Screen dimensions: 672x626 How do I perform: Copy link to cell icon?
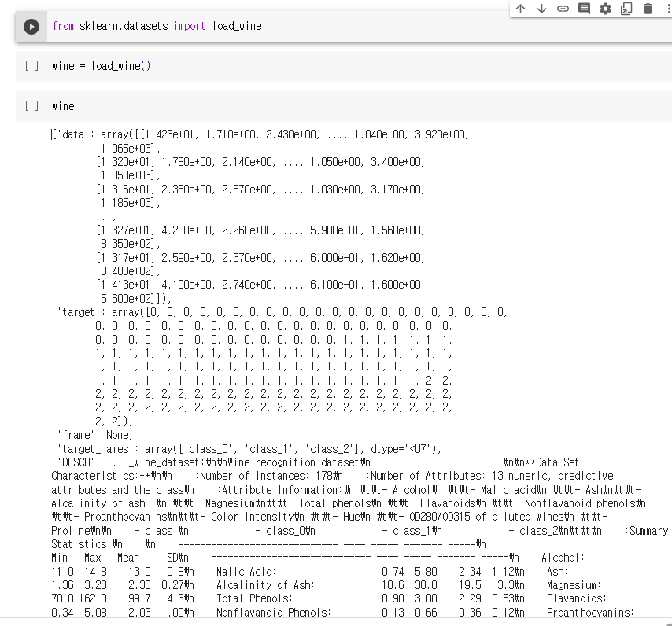[x=563, y=9]
